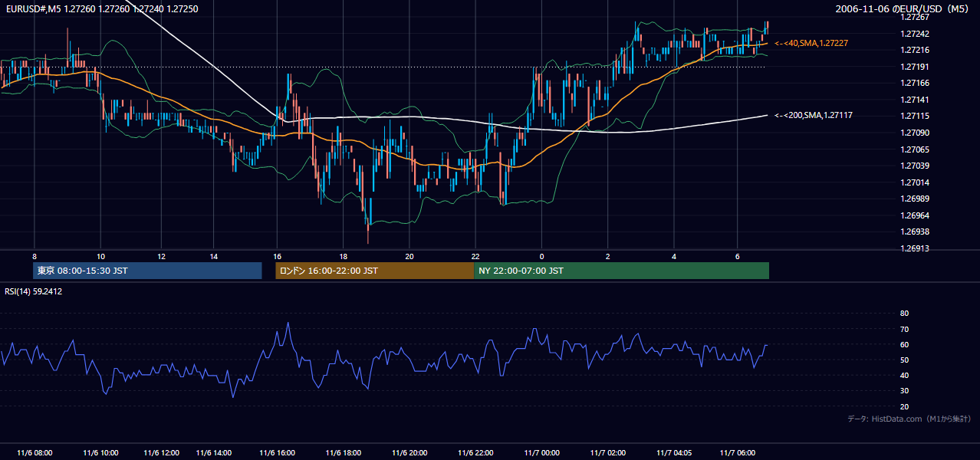Select the NY 22:00-07:00 JST session bar
Image resolution: width=980 pixels, height=460 pixels.
[x=621, y=271]
